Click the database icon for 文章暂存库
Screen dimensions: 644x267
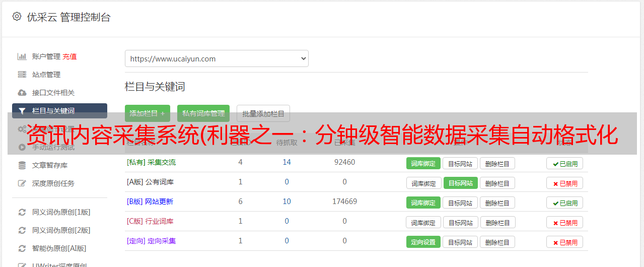point(22,165)
